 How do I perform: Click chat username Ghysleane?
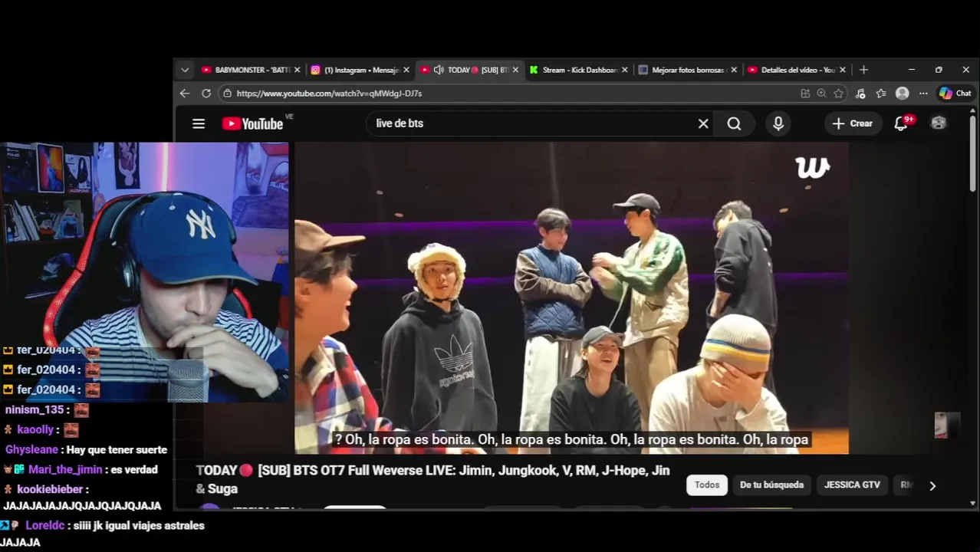coord(31,450)
